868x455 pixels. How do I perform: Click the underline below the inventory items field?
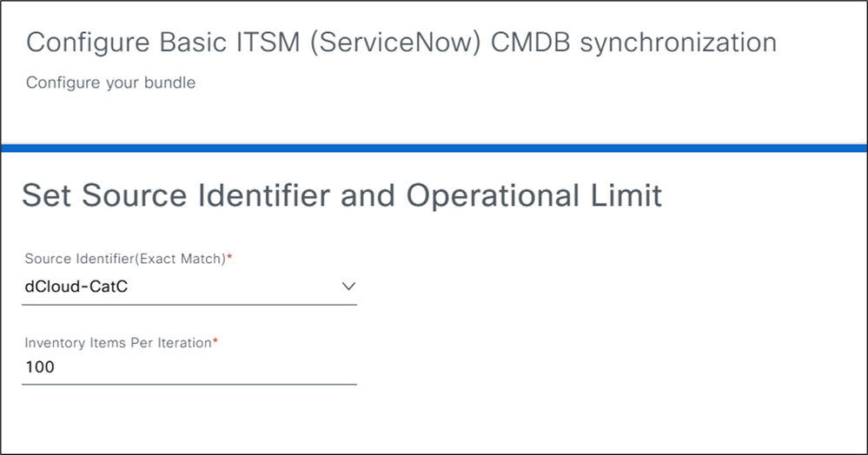click(x=189, y=383)
